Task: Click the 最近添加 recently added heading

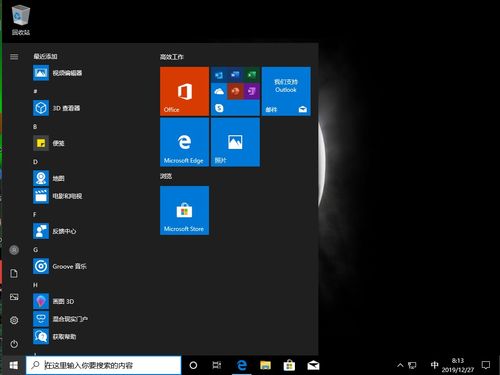Action: (x=45, y=56)
